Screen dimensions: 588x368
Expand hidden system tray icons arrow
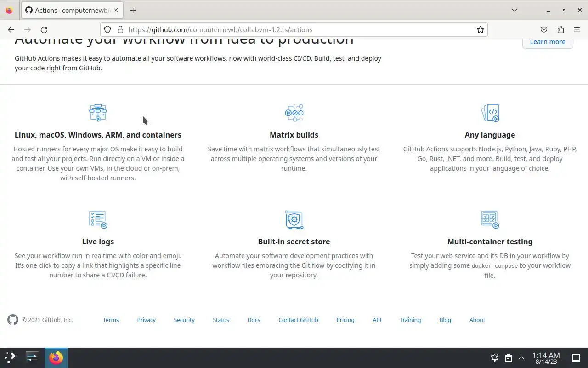click(x=521, y=358)
